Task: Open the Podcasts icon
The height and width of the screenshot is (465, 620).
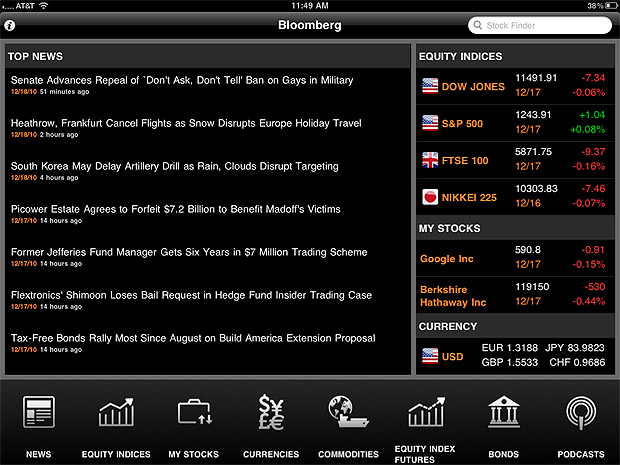Action: [581, 413]
